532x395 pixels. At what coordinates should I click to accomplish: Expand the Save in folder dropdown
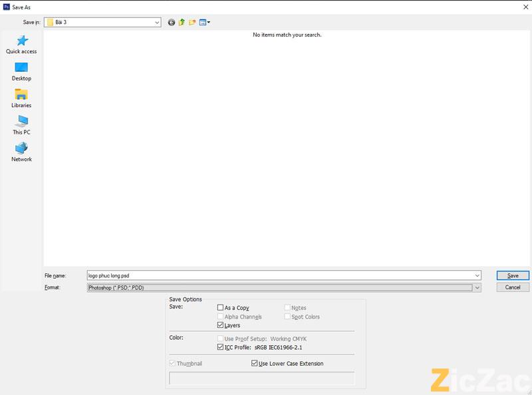pos(157,22)
